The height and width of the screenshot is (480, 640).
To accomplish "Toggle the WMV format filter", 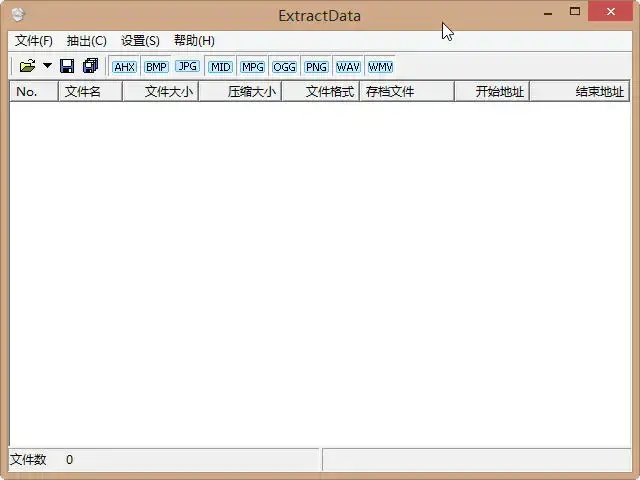I will 380,67.
